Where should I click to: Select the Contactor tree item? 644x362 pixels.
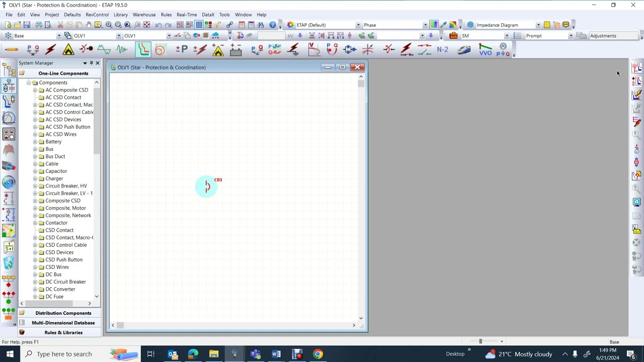56,223
